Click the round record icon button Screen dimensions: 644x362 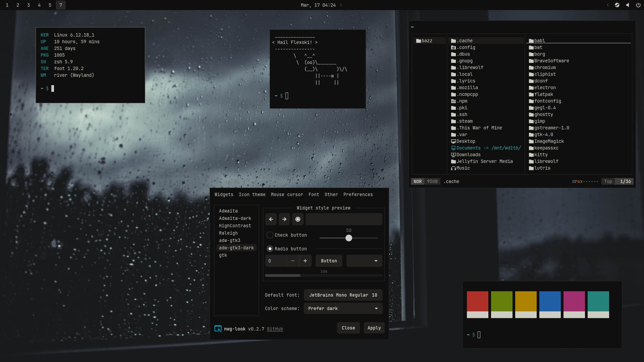tap(298, 219)
